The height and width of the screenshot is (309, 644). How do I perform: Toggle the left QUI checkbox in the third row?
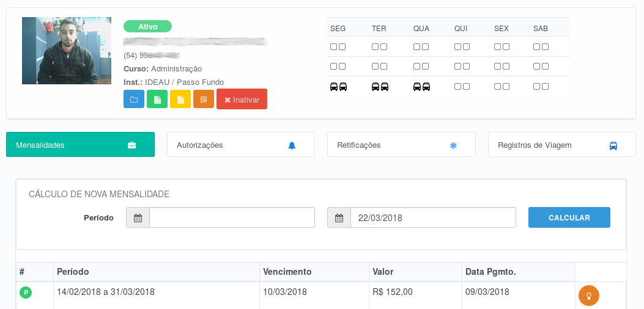click(x=458, y=87)
